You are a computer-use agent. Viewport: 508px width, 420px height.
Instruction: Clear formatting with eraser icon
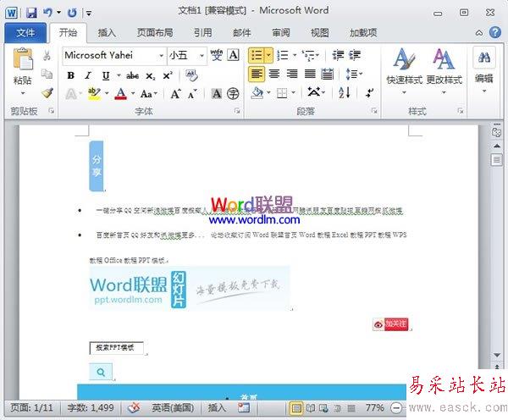pyautogui.click(x=191, y=75)
